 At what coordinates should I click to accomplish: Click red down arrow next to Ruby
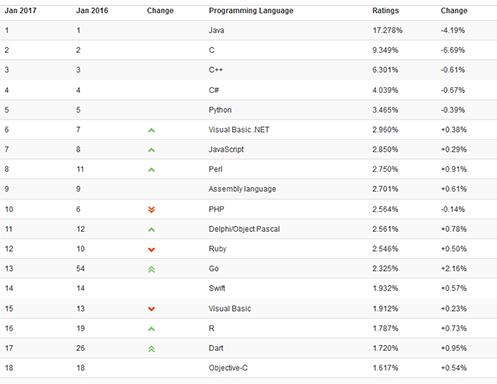click(x=151, y=250)
